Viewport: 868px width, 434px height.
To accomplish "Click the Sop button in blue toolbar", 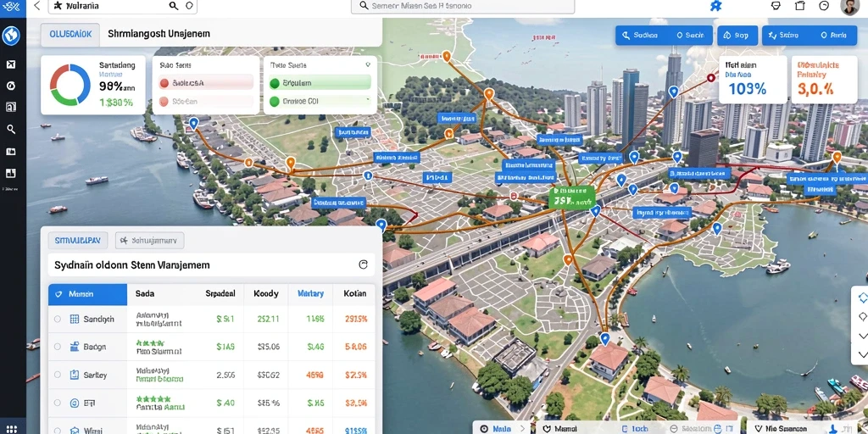I will coord(737,35).
